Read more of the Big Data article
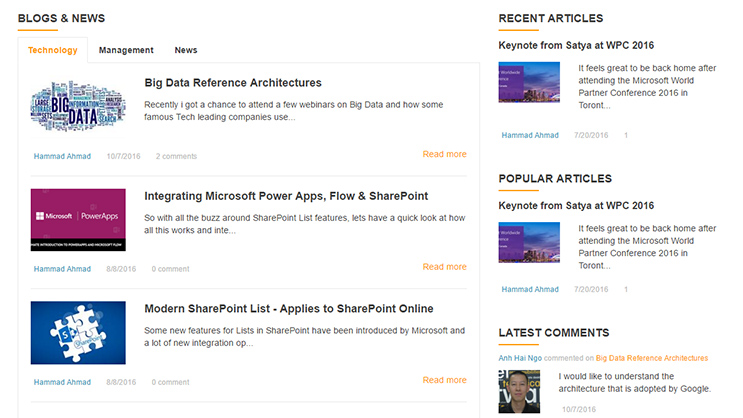Screen dimensions: 743x418 point(444,154)
